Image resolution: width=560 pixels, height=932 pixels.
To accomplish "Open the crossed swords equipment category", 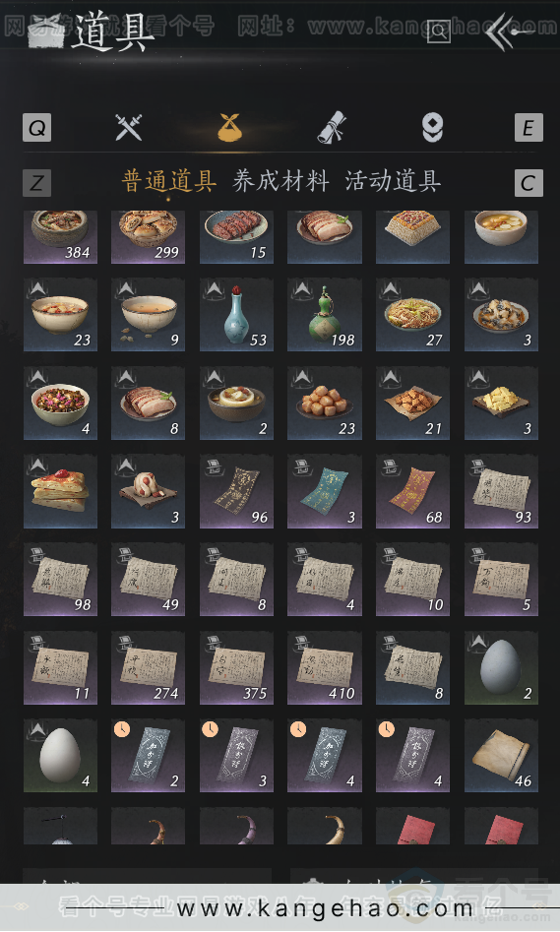I will click(128, 127).
